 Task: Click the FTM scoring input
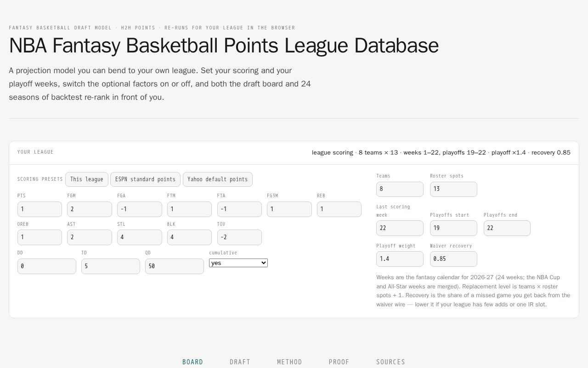coord(189,209)
